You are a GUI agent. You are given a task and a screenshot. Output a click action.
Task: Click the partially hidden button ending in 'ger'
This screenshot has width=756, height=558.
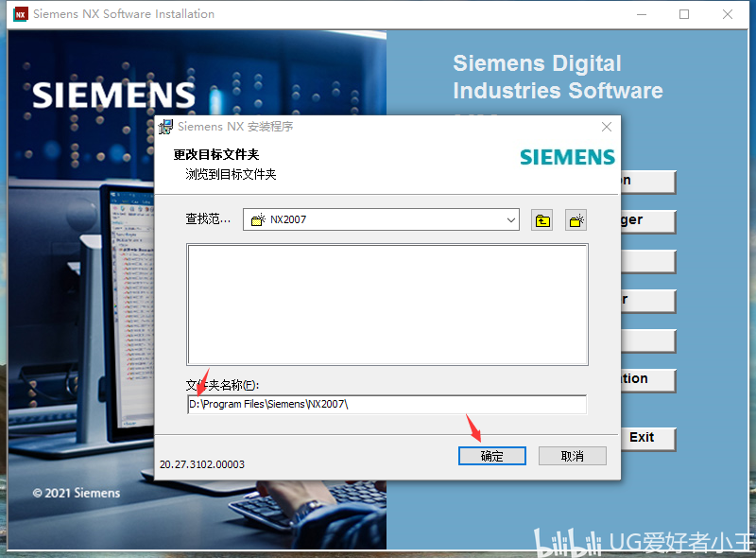[x=648, y=221]
